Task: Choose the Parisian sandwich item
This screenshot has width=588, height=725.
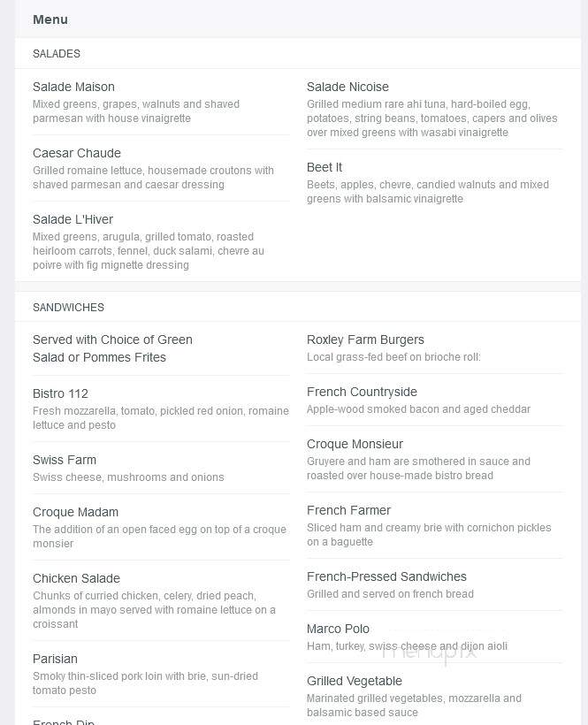Action: 55,659
